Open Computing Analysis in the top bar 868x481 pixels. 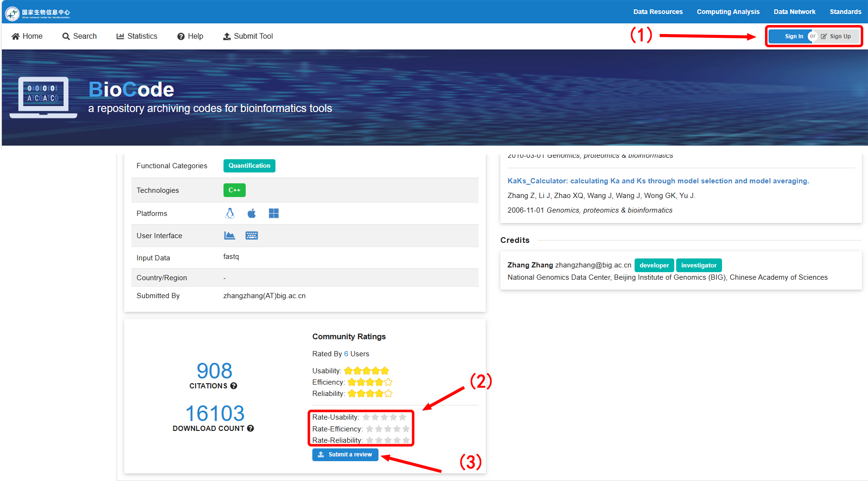728,12
